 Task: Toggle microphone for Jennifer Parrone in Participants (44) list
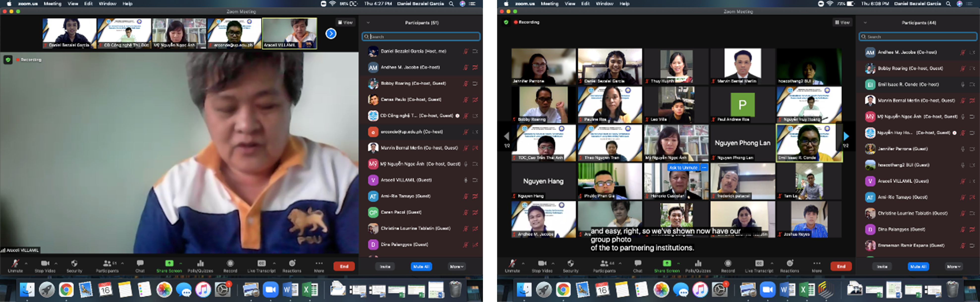click(962, 149)
